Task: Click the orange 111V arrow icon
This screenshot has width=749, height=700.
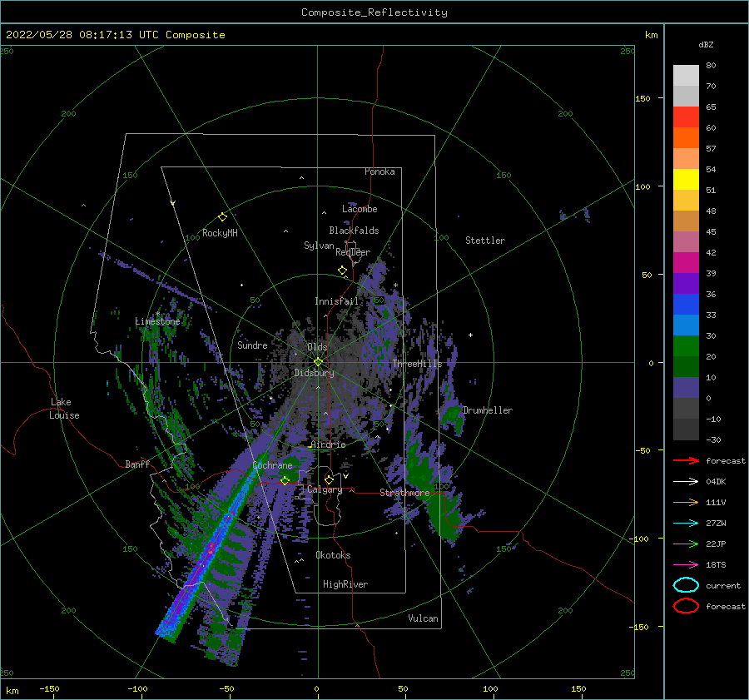Action: click(686, 502)
